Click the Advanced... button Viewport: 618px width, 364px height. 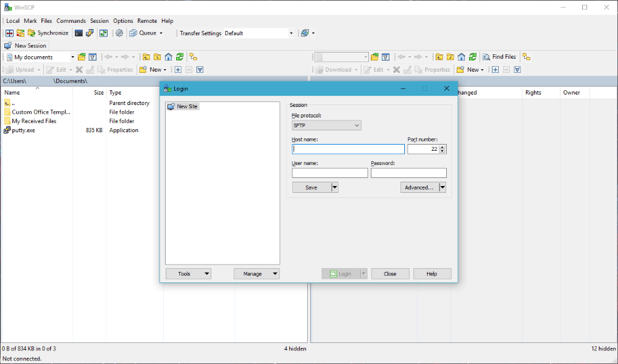[x=419, y=187]
